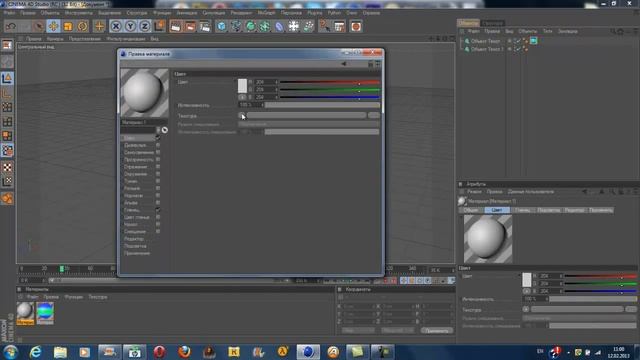The width and height of the screenshot is (640, 360).
Task: Switch to Структура tab beside Объекты
Action: coord(493,23)
